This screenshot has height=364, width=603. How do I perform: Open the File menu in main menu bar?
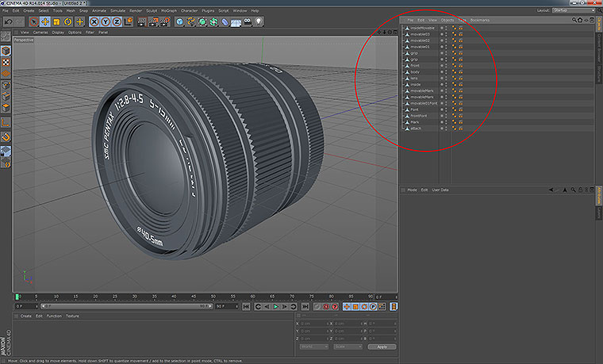click(6, 11)
